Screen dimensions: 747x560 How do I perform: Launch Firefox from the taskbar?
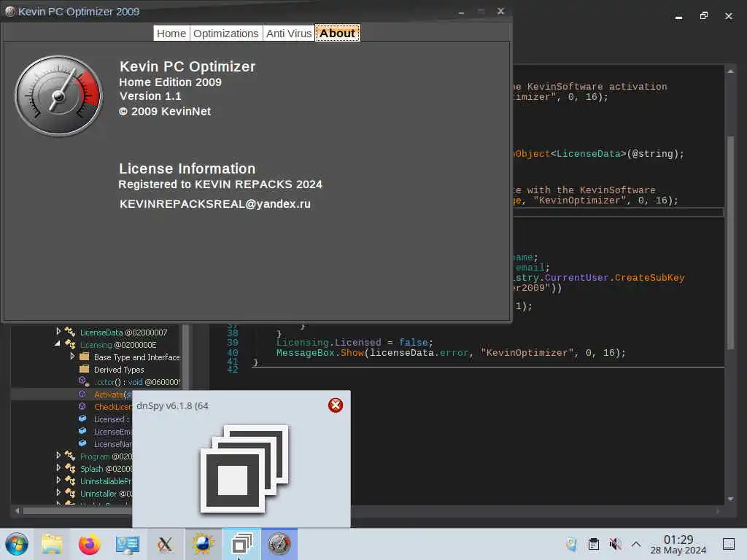pos(89,544)
